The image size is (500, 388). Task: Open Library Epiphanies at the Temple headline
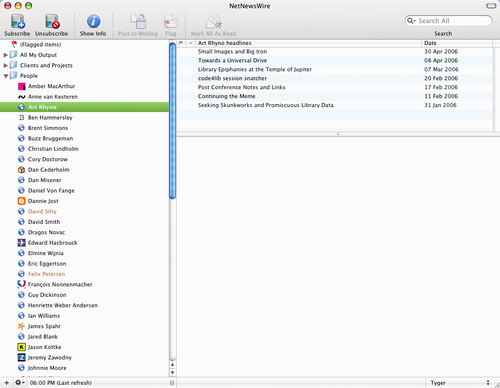(x=255, y=69)
